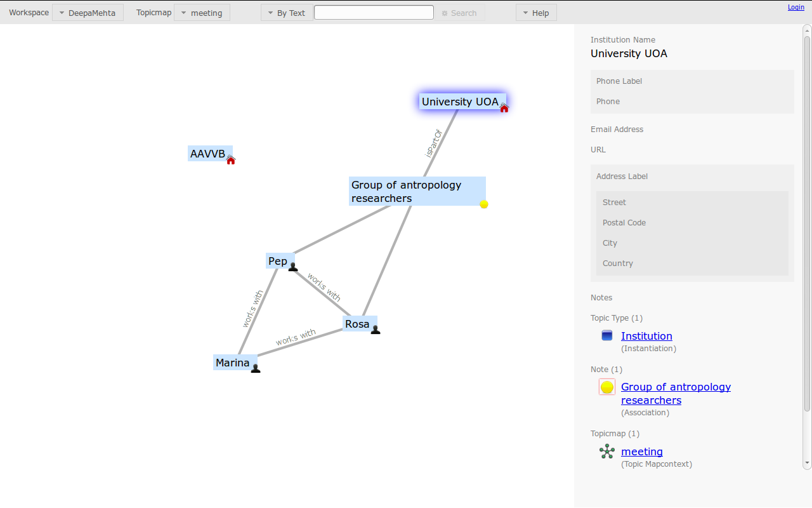
Task: Select the Marina topic label
Action: point(233,363)
